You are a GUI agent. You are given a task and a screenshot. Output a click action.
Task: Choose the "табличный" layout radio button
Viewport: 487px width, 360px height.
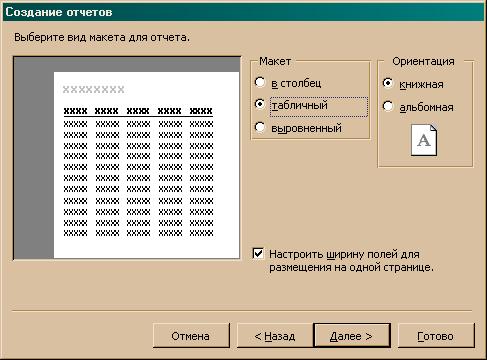point(260,104)
